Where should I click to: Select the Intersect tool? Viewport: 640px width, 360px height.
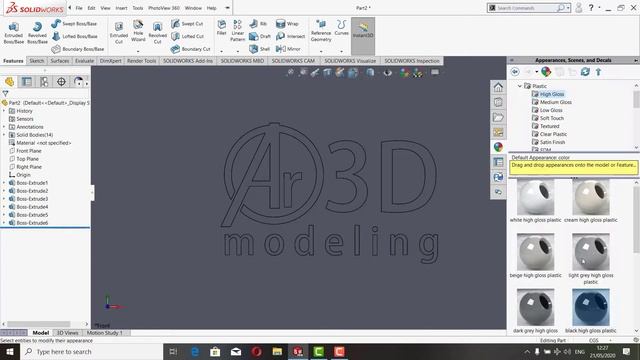(x=290, y=36)
